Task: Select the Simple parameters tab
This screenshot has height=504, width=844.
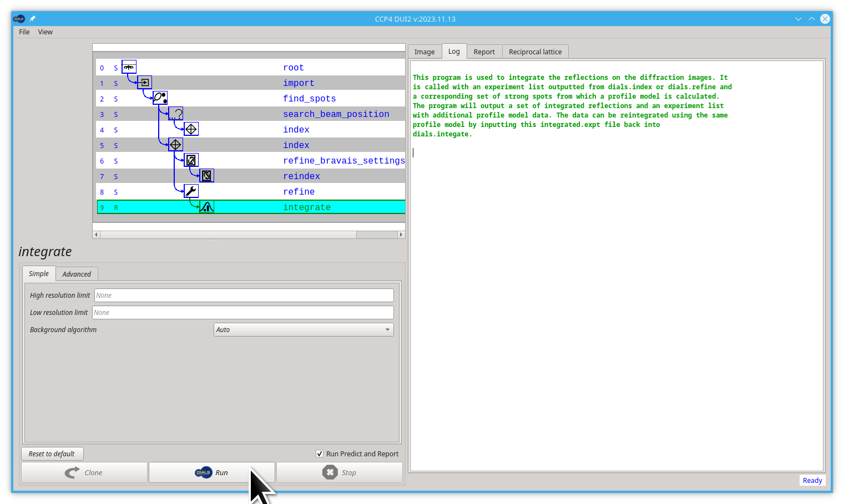Action: pos(39,273)
